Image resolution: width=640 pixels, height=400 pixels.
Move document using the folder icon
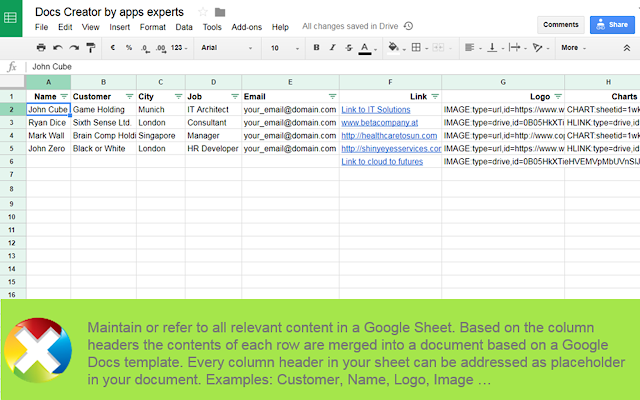[220, 12]
